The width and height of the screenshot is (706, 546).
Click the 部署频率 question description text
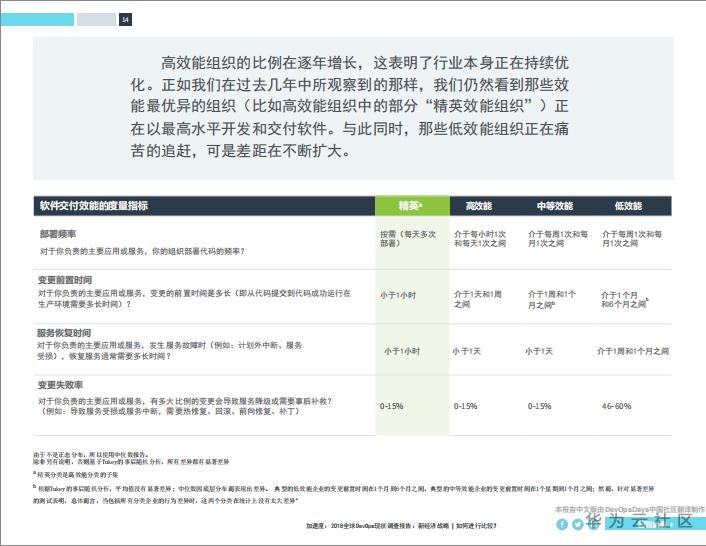point(142,251)
